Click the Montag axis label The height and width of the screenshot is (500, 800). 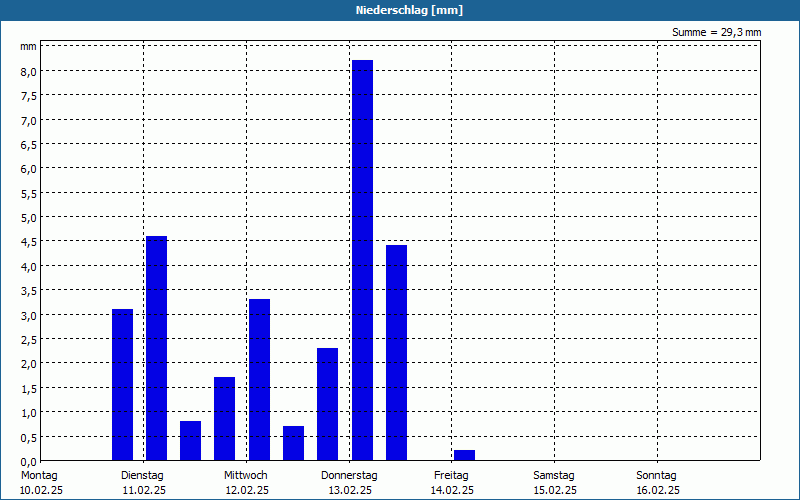point(39,476)
